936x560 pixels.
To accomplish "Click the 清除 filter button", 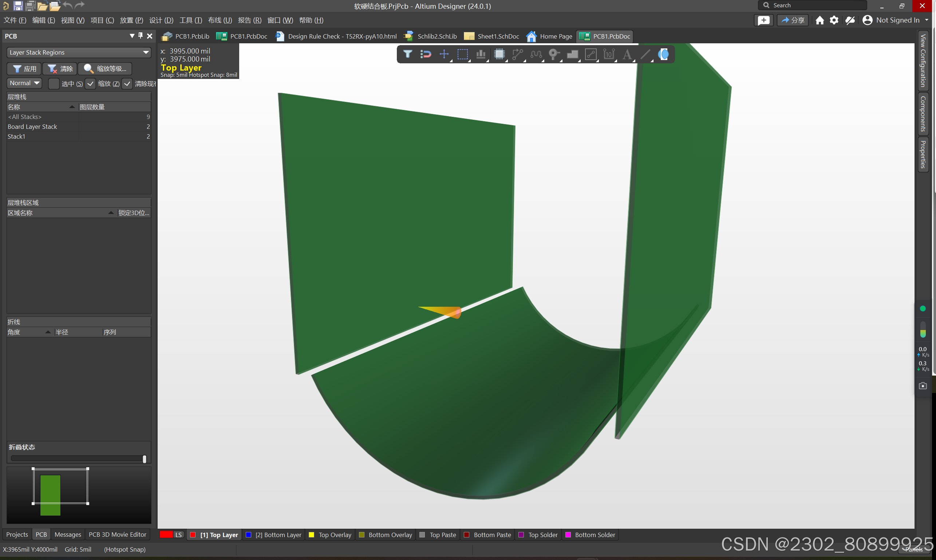I will pos(60,69).
